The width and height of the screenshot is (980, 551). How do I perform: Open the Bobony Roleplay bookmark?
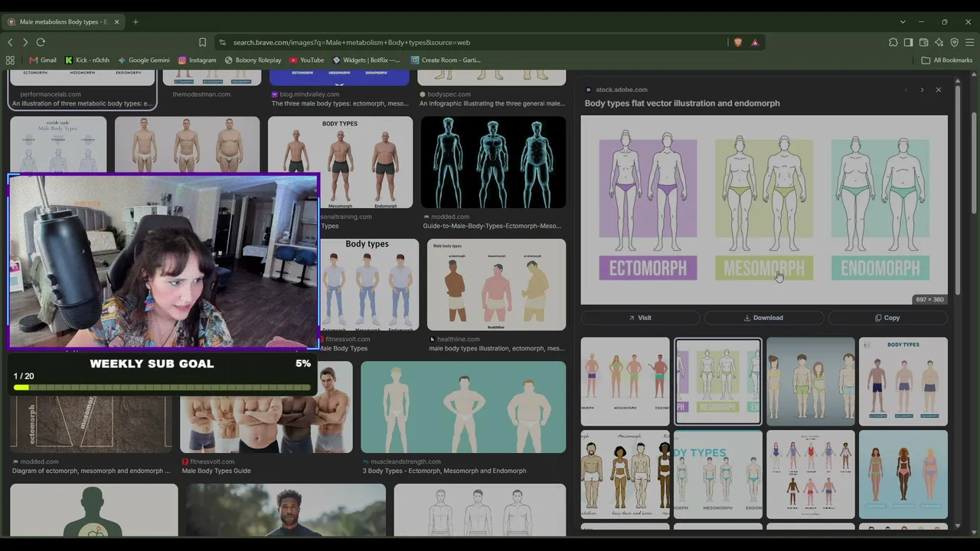click(x=253, y=60)
